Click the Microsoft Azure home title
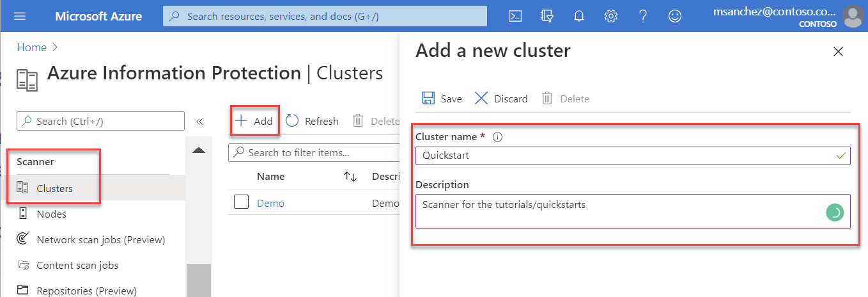The width and height of the screenshot is (868, 297). 98,16
